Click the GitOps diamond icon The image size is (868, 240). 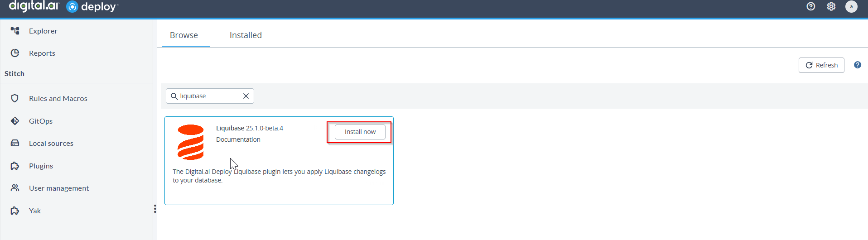point(15,121)
